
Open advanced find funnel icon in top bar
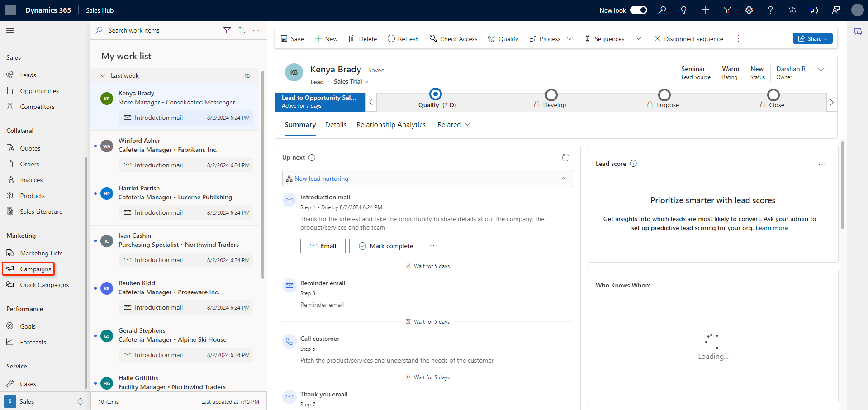727,10
